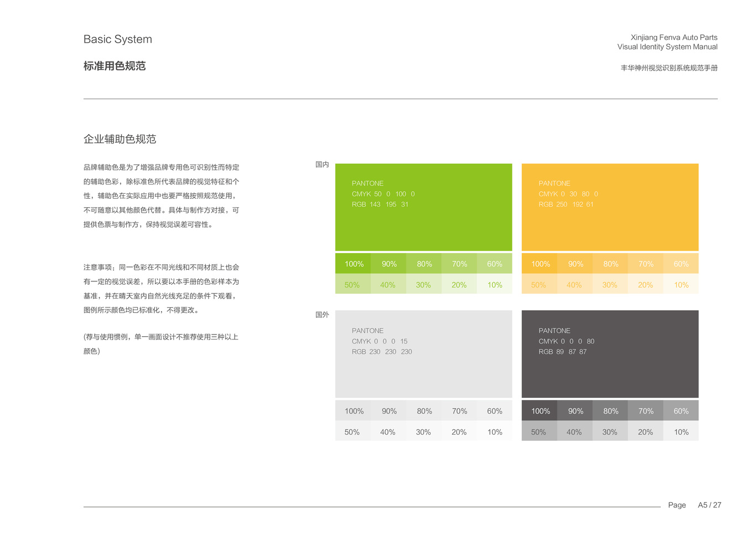Pick the yellow 50% tint swatch
The image size is (756, 540).
540,284
